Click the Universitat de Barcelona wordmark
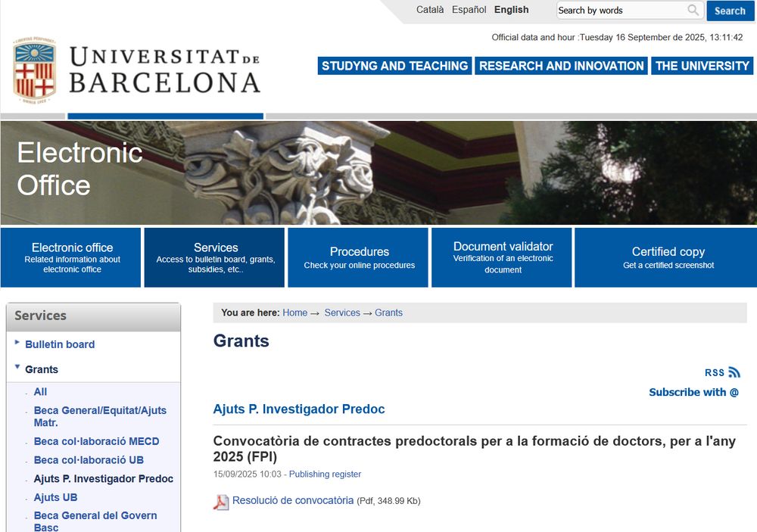 [164, 70]
